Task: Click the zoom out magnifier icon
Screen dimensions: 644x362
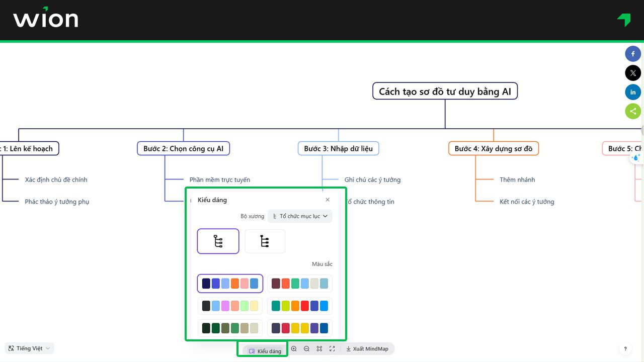Action: click(x=306, y=349)
